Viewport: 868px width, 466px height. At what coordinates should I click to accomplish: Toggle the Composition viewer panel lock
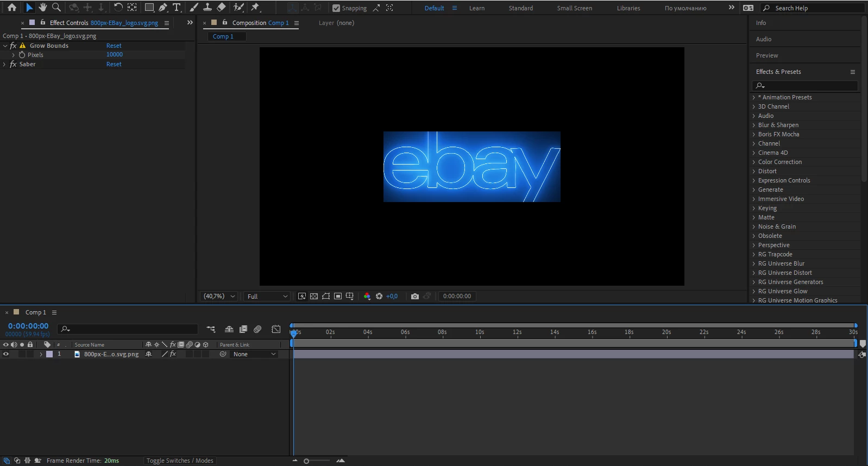(225, 23)
